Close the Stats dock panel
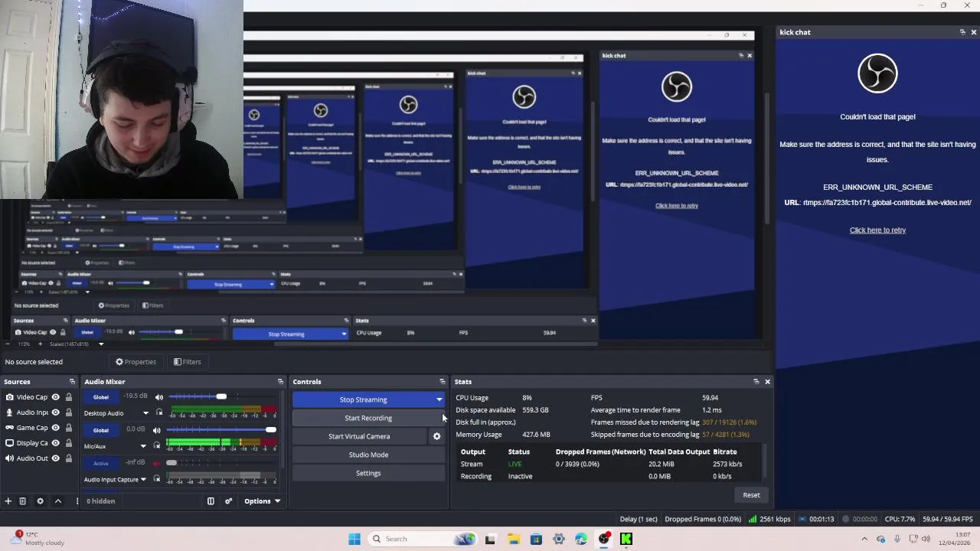 click(x=767, y=382)
